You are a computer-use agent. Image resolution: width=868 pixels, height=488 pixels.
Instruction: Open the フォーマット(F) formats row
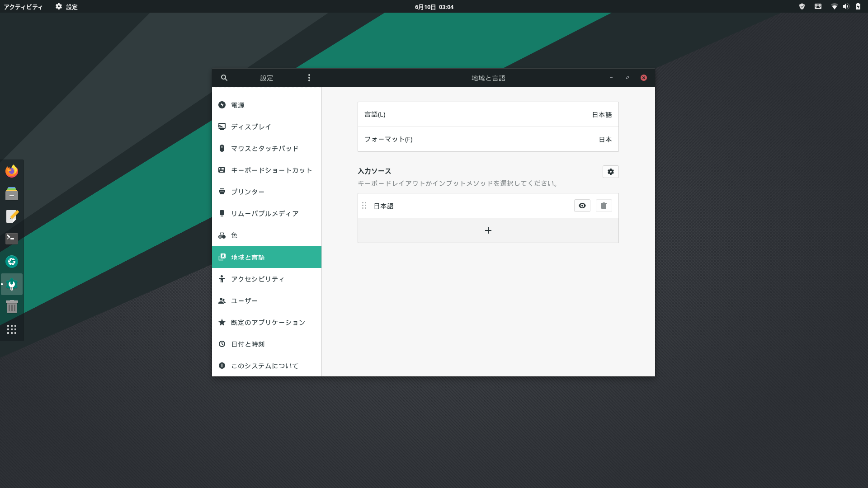(x=488, y=139)
